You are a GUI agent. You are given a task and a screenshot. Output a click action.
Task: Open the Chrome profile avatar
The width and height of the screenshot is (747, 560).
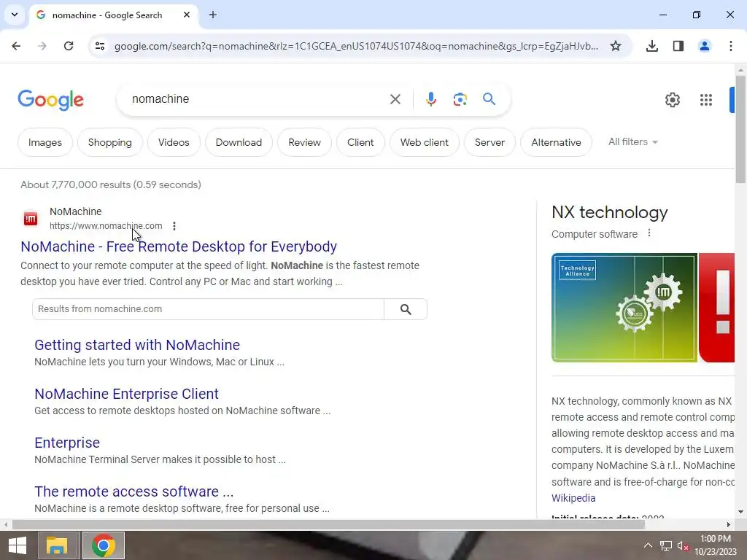(704, 46)
